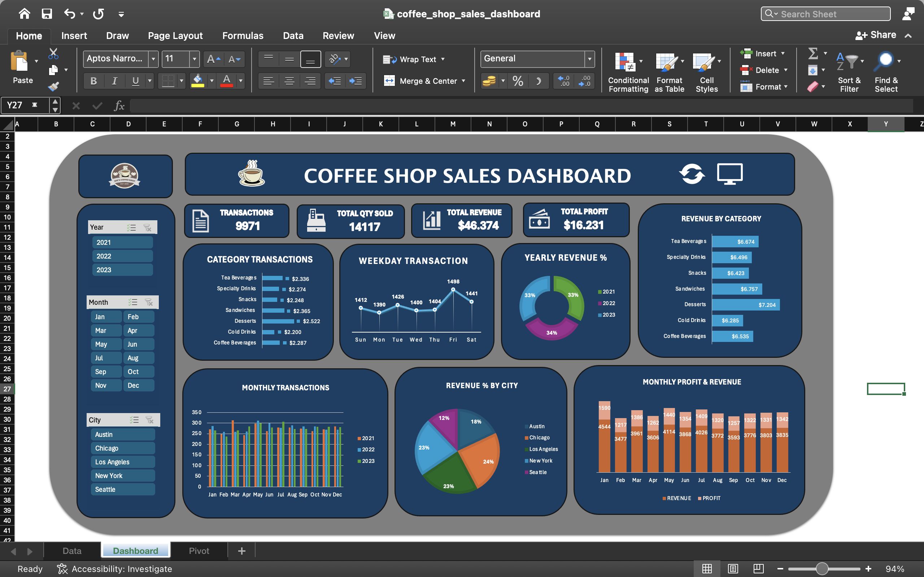This screenshot has width=924, height=577.
Task: Switch to the Data sheet tab
Action: [72, 551]
